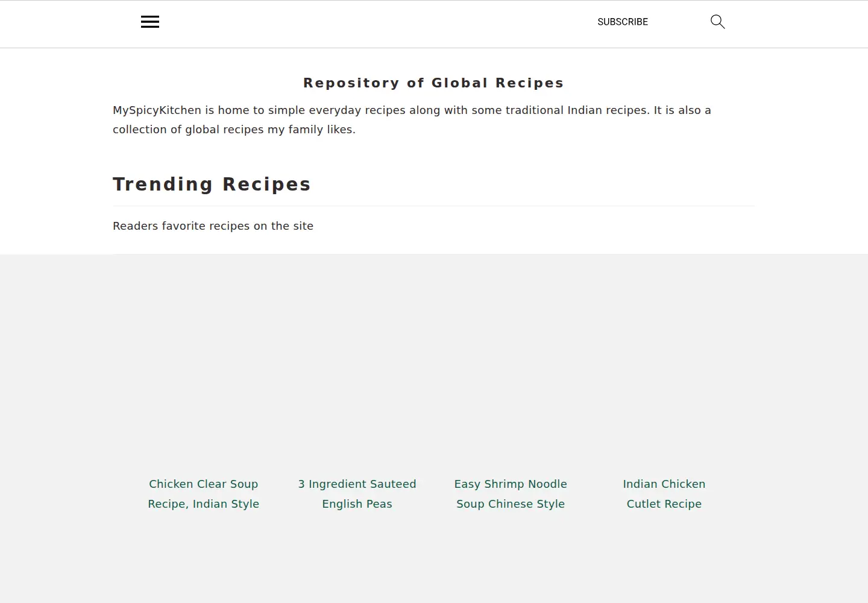The height and width of the screenshot is (603, 868).
Task: Select text 'Readers favorite recipes on the site'
Action: 213,226
